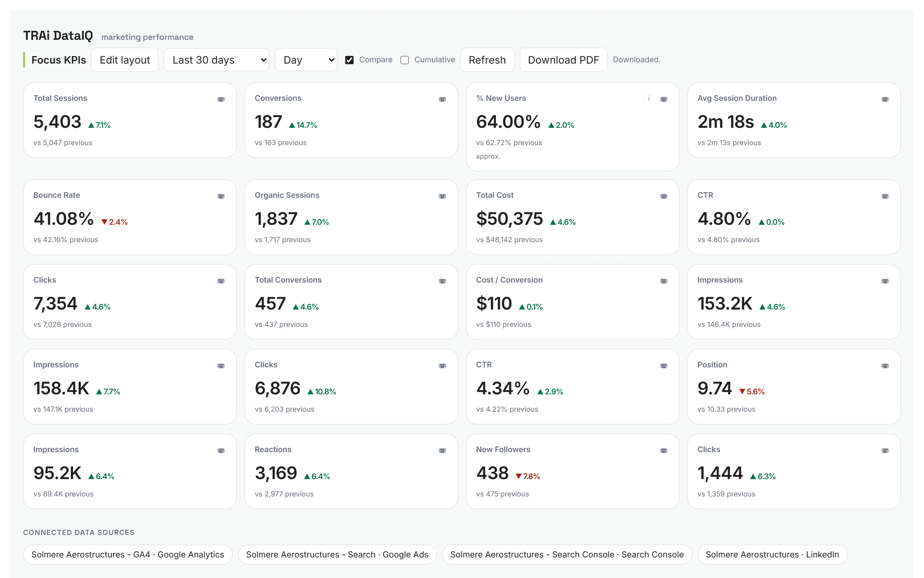Image resolution: width=924 pixels, height=578 pixels.
Task: Open data source icon on Total Conversions card
Action: tap(442, 281)
